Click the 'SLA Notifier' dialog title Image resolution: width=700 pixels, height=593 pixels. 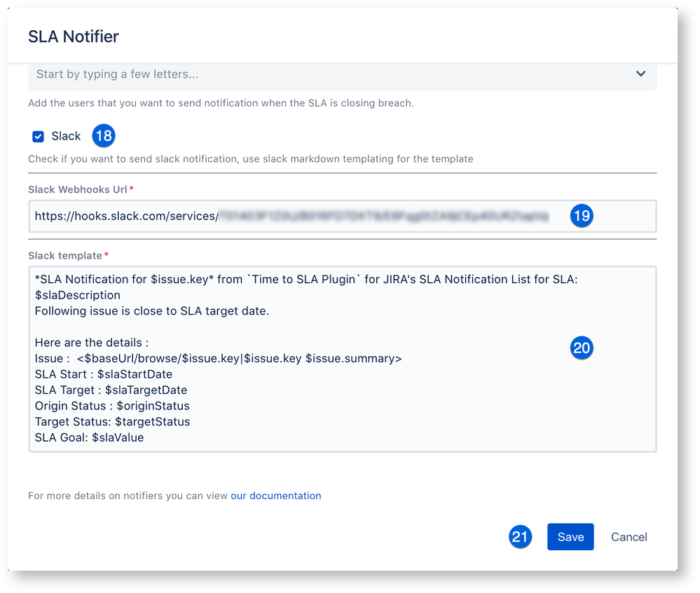(74, 36)
